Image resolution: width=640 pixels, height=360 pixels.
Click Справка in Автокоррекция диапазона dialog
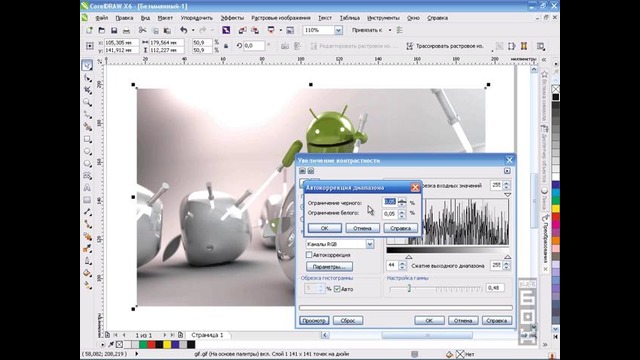[400, 228]
